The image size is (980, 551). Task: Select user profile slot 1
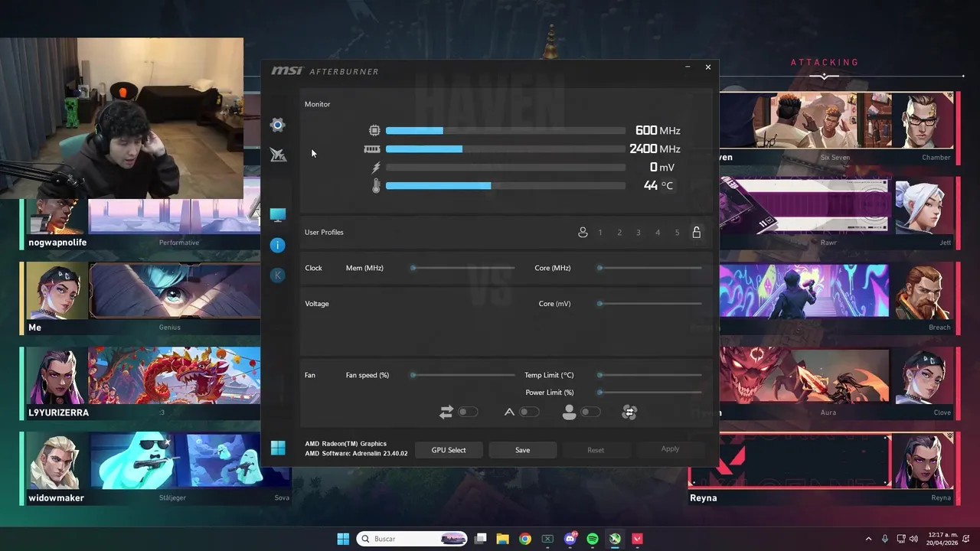(600, 233)
